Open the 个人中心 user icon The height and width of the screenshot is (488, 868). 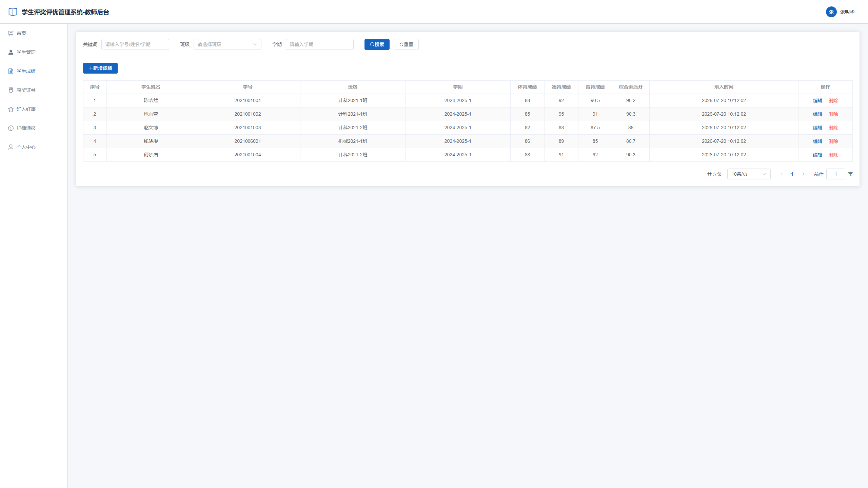coord(11,147)
